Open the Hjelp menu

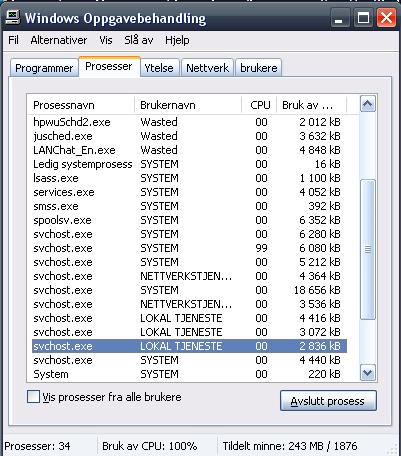coord(177,40)
